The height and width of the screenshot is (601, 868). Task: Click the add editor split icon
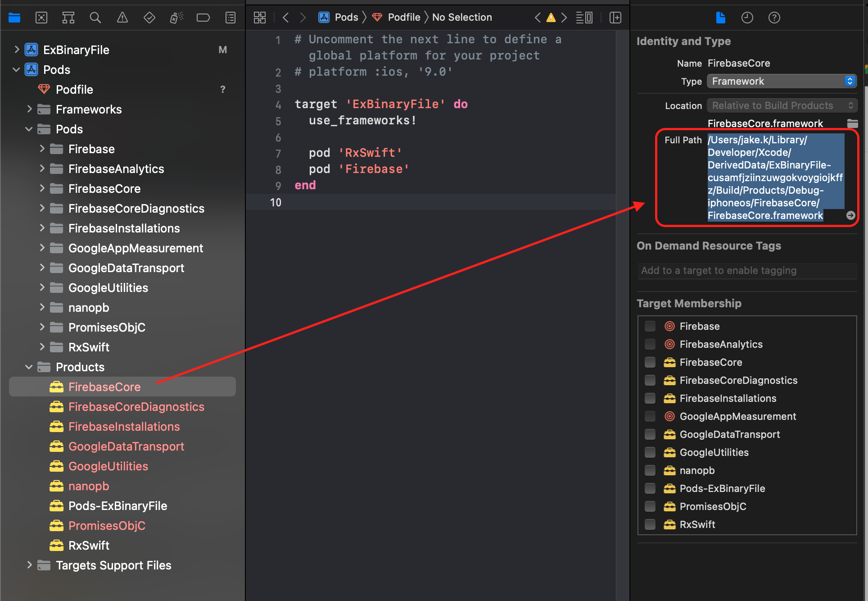615,18
